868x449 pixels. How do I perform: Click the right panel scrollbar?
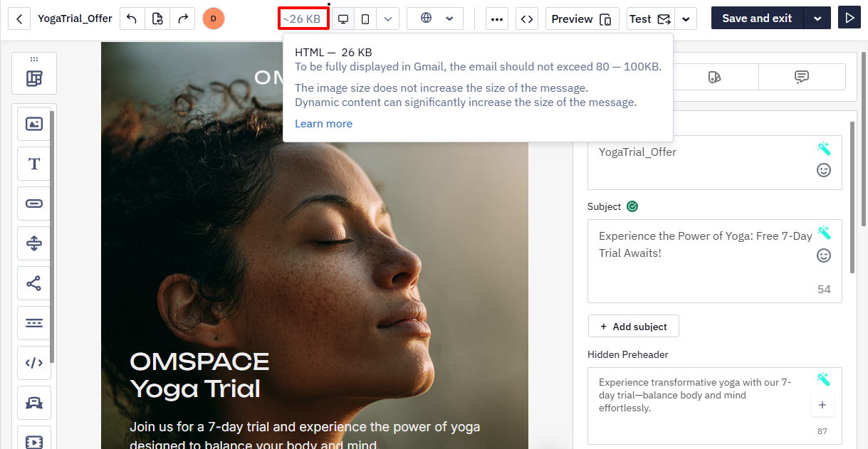click(852, 197)
